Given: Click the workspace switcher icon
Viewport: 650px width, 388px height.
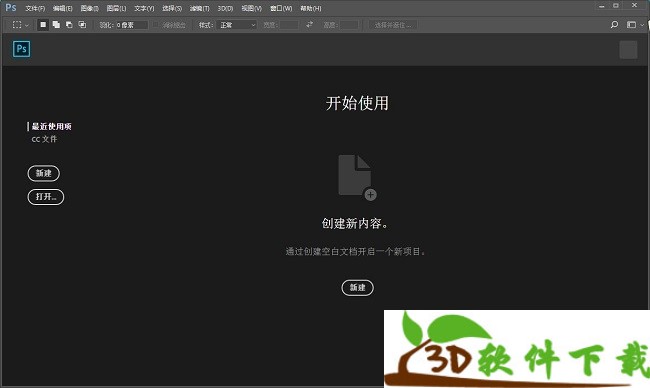Looking at the screenshot, I should point(631,25).
